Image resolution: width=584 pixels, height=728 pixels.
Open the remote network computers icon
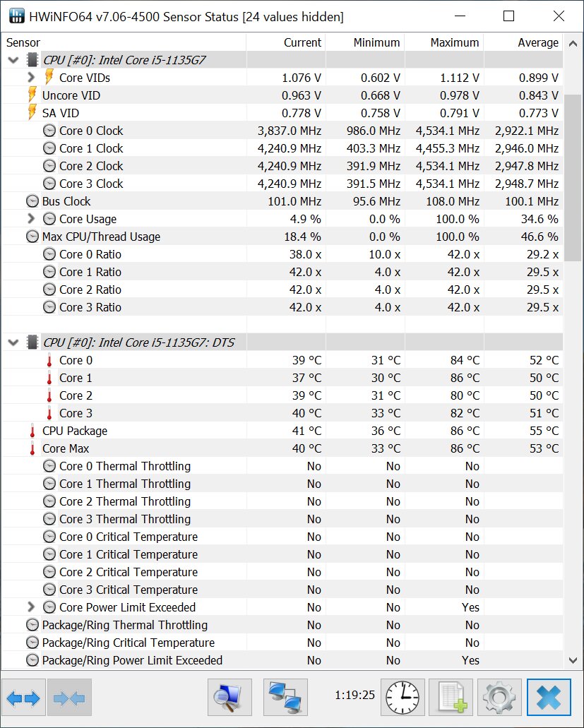tap(285, 698)
